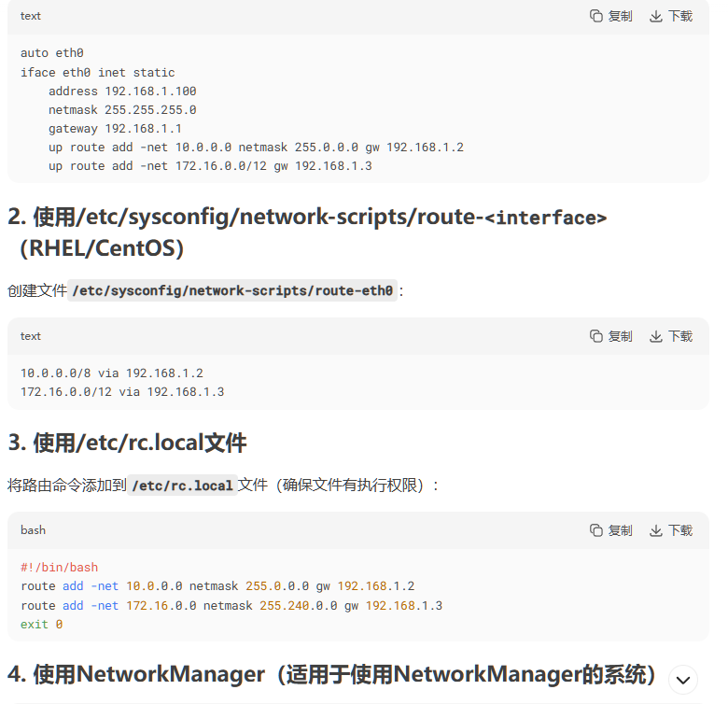
Task: Click the RHEL/CentOS route-interface heading
Action: [x=307, y=232]
